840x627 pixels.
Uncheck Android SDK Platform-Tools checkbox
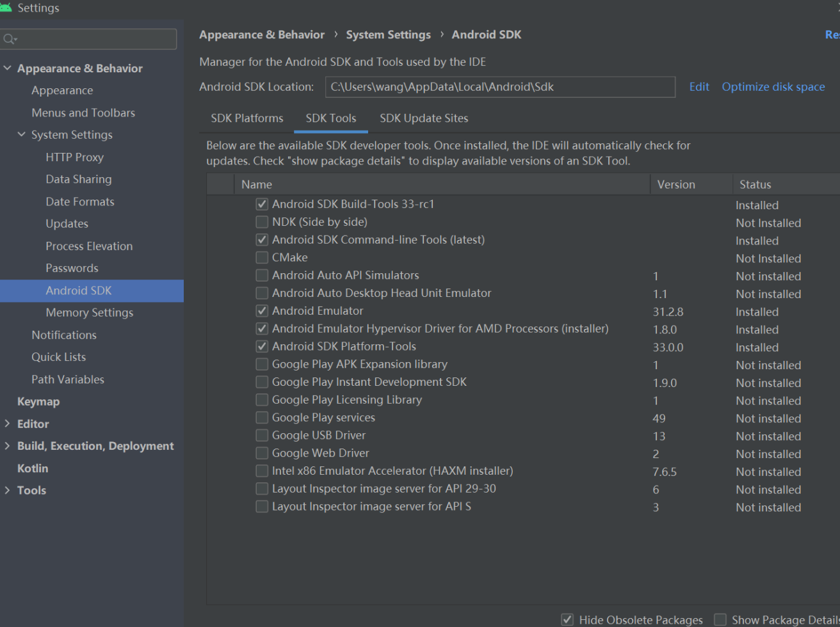(262, 347)
